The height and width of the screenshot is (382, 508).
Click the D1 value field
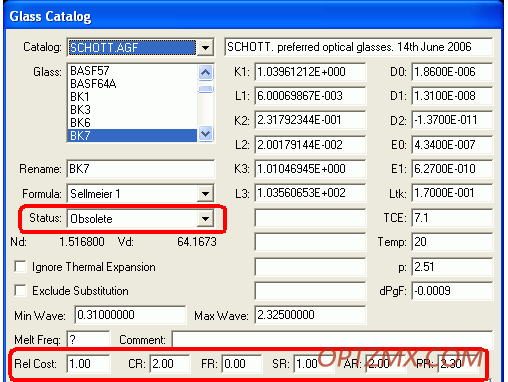point(452,96)
